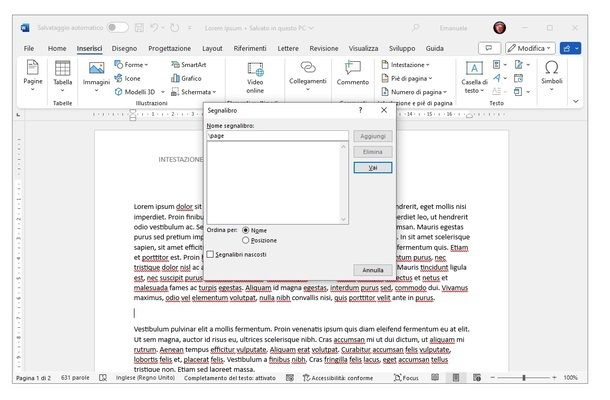Open the search magnifier in title bar
The image size is (610, 400).
[415, 28]
